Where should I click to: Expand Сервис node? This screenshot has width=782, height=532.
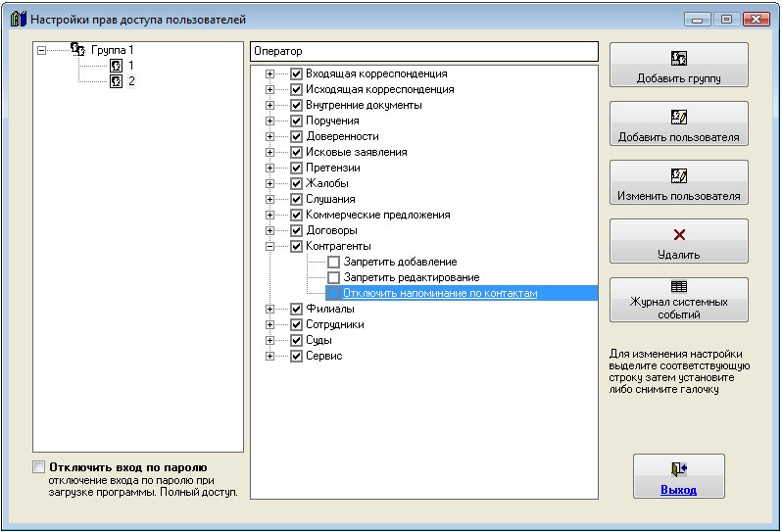point(269,356)
